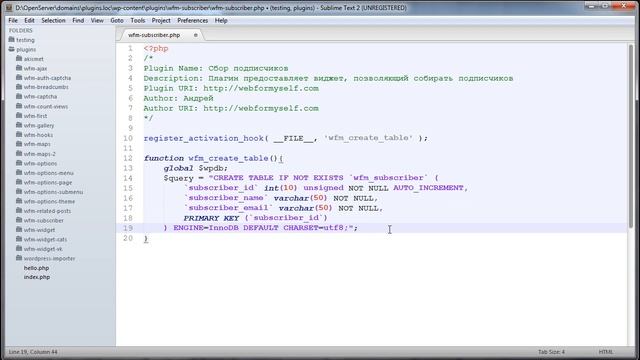Open the Goto menu

(x=117, y=20)
